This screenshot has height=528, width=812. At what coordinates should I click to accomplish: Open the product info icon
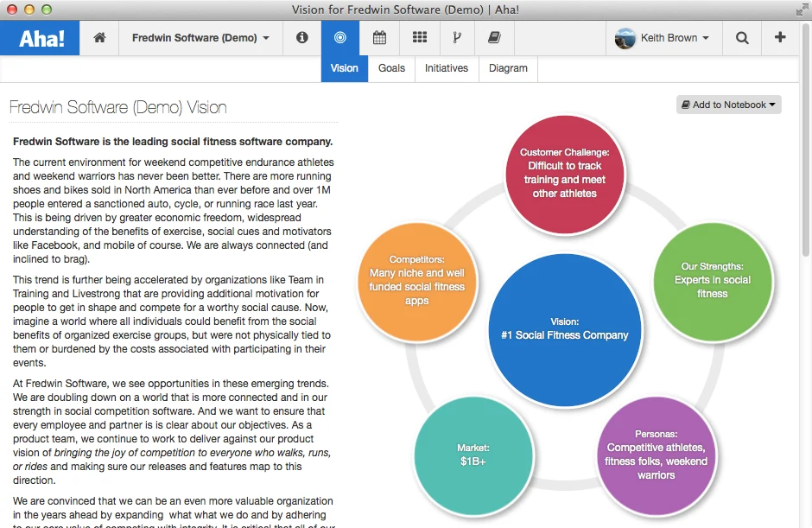pos(302,37)
